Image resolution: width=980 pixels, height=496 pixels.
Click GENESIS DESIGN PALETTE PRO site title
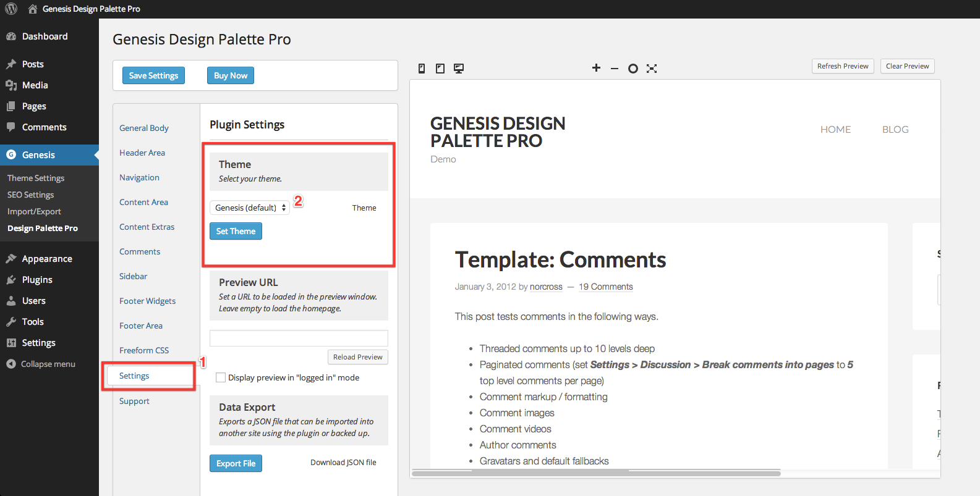point(498,132)
